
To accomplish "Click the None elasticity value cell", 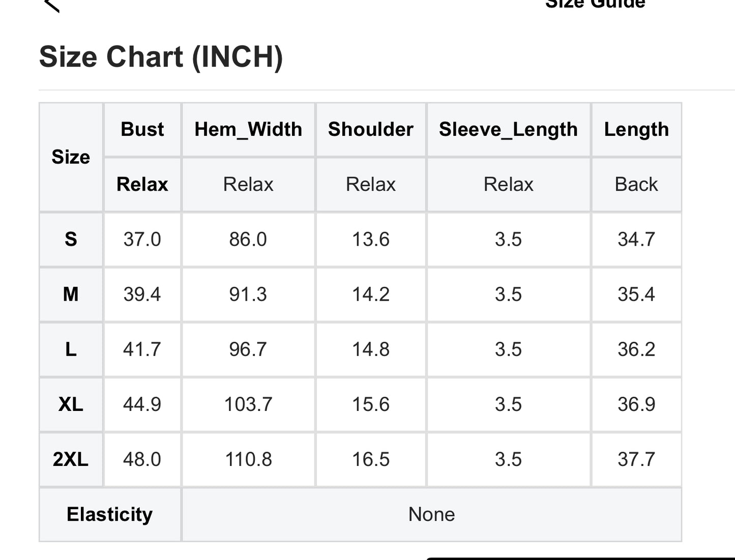I will (x=431, y=514).
